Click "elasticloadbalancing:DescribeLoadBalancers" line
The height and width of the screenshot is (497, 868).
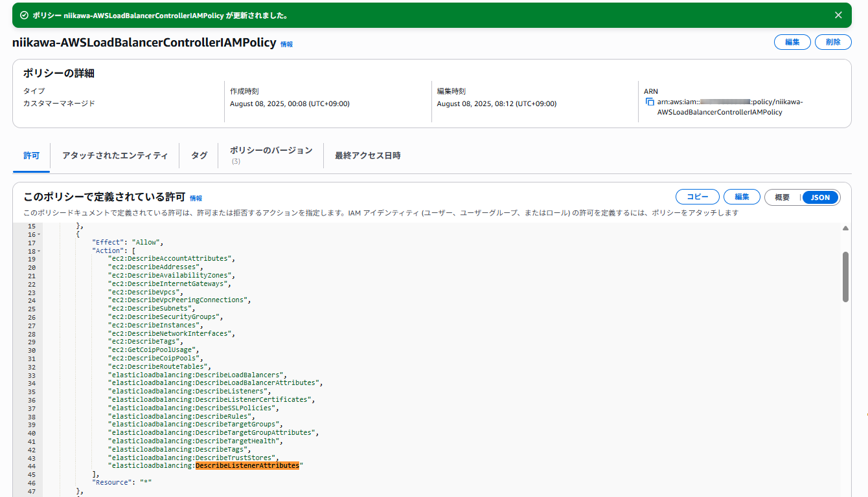(197, 375)
